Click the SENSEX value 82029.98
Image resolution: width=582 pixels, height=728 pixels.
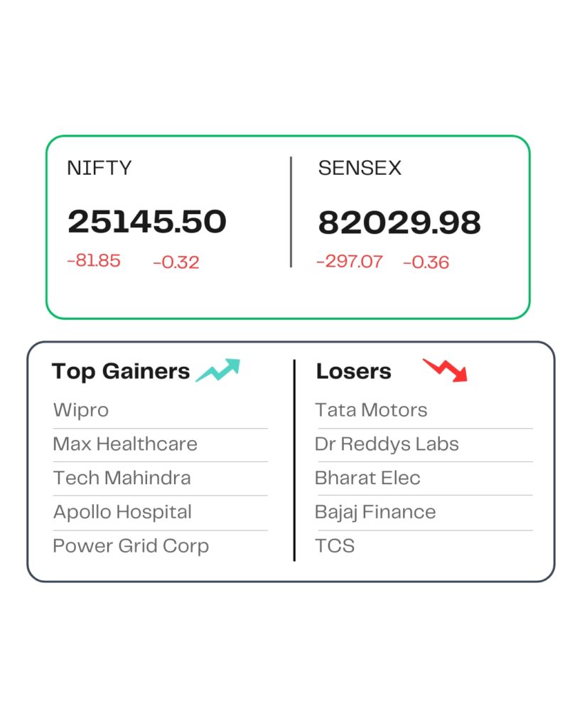click(x=399, y=223)
